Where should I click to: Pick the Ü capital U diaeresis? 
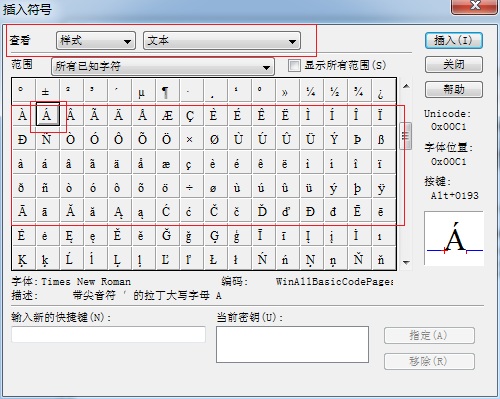click(x=311, y=138)
